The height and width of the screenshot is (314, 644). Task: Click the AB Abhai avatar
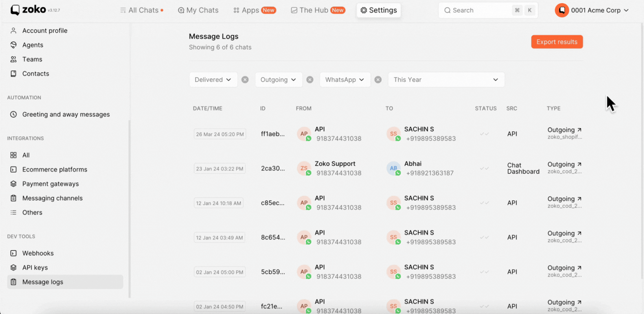[394, 168]
